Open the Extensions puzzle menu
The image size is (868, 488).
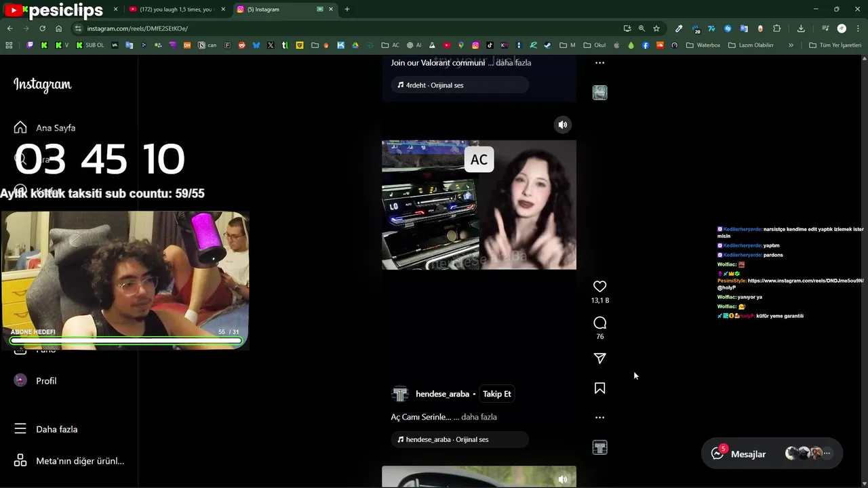point(776,28)
